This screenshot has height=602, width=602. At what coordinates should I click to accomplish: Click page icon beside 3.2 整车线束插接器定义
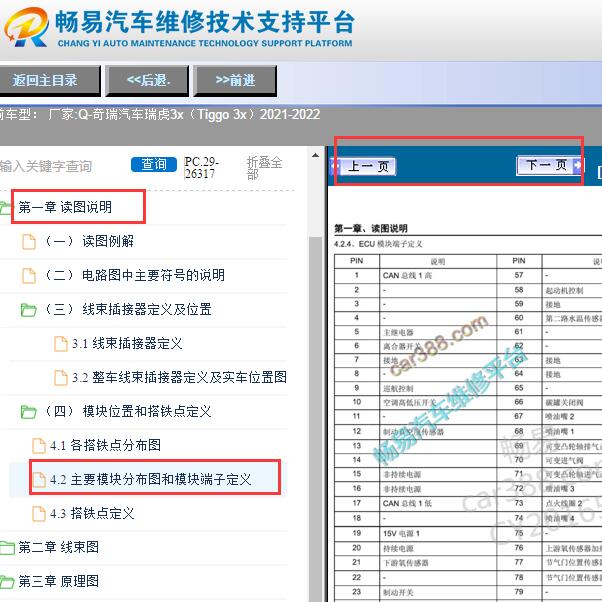tap(61, 377)
